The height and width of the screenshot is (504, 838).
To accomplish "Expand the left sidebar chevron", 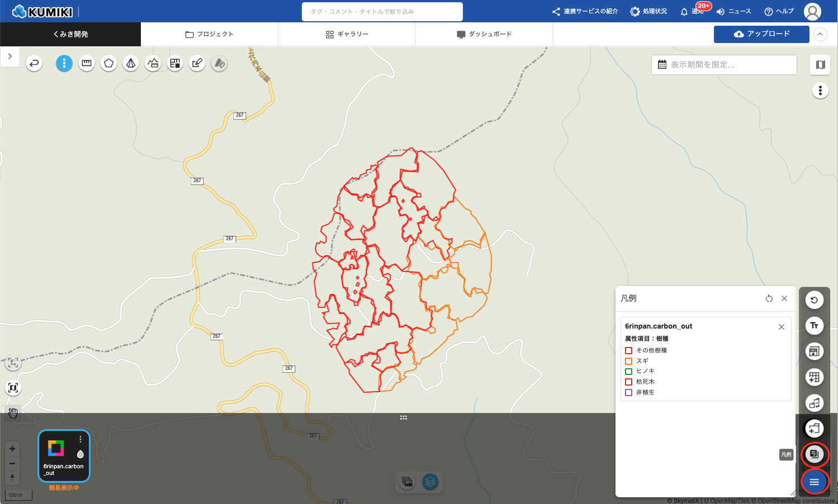I will (x=10, y=56).
